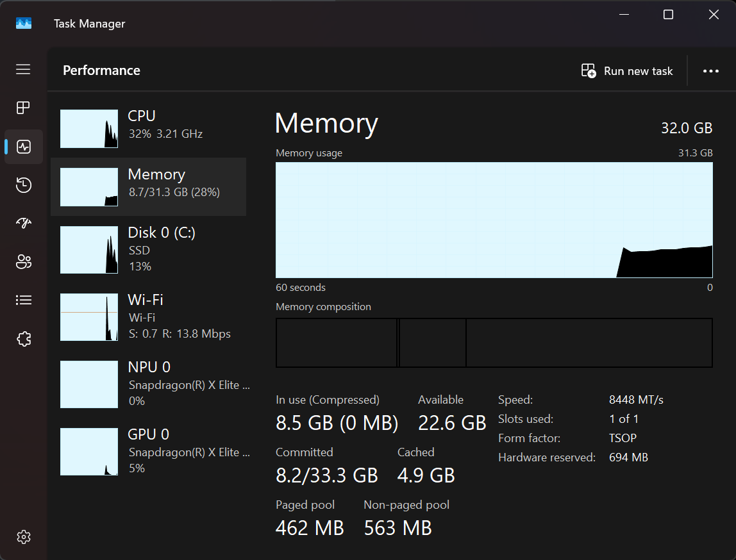The image size is (736, 560).
Task: Go to the Processes page icon
Action: point(23,108)
